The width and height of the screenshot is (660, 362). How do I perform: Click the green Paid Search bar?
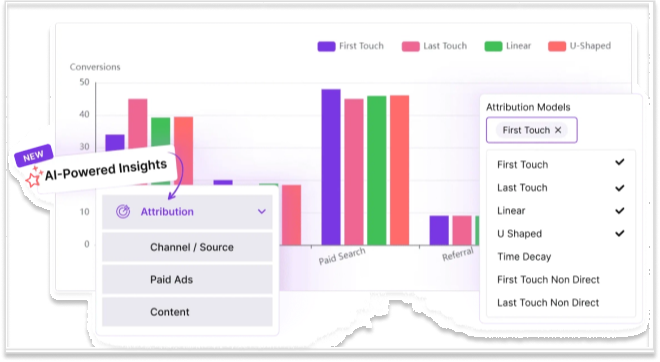pos(376,170)
